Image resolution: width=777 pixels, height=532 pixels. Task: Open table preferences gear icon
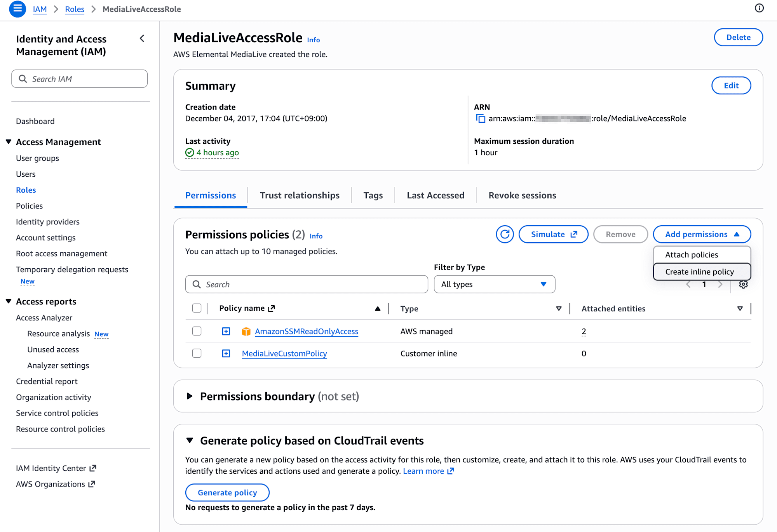743,284
